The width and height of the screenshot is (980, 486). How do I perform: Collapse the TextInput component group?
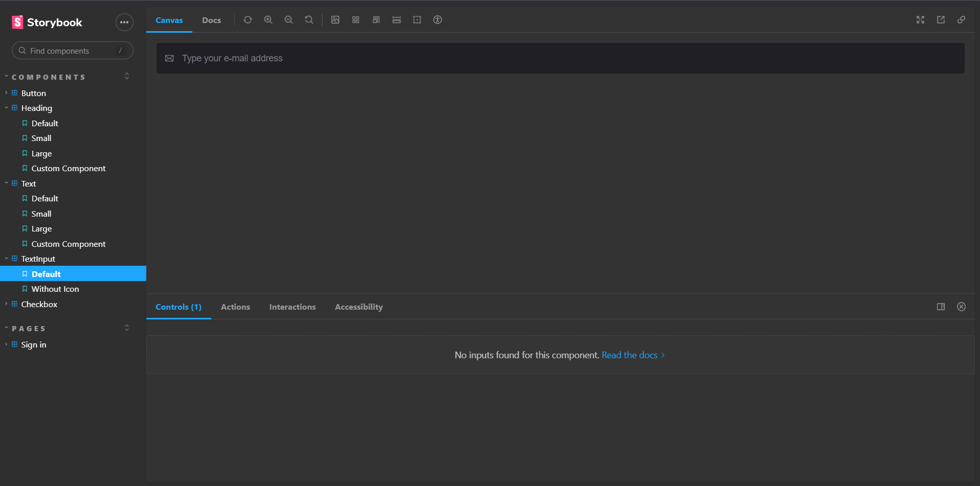coord(6,259)
